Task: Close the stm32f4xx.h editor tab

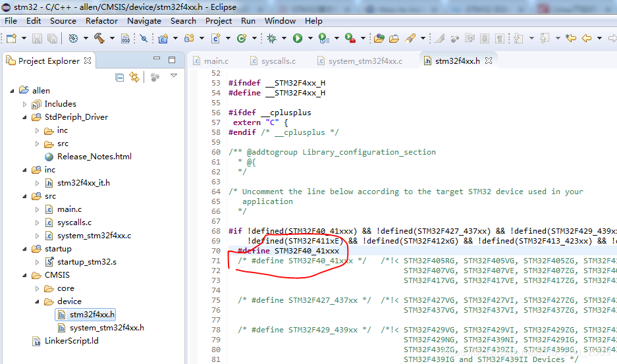Action: [x=489, y=61]
